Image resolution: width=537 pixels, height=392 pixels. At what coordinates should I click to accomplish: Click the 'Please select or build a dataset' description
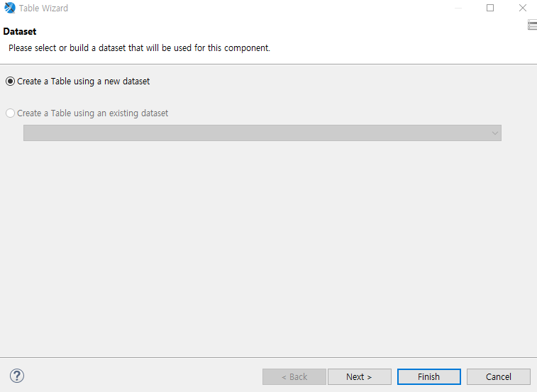tap(139, 48)
